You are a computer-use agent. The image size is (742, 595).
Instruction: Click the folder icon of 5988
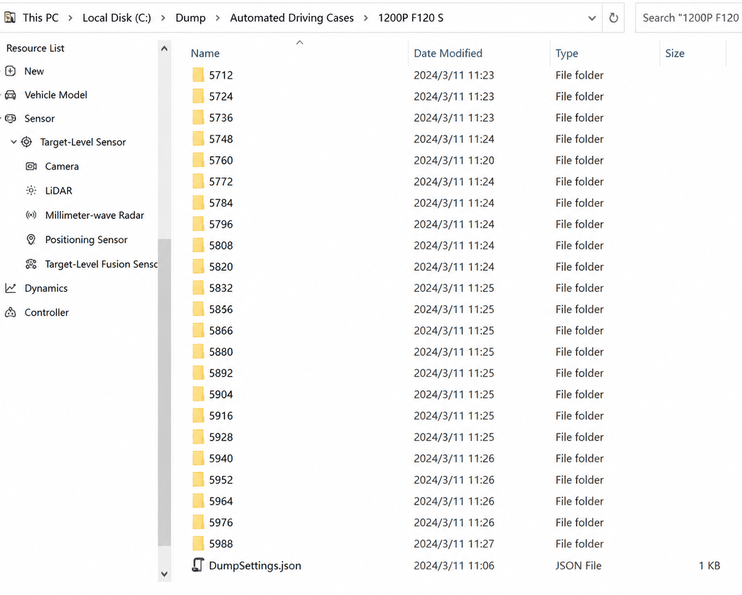198,544
